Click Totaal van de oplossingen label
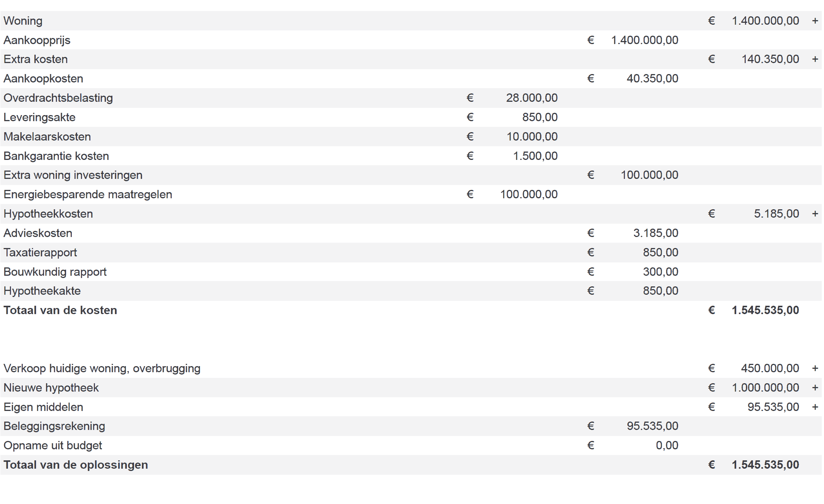This screenshot has width=824, height=504. tap(76, 465)
